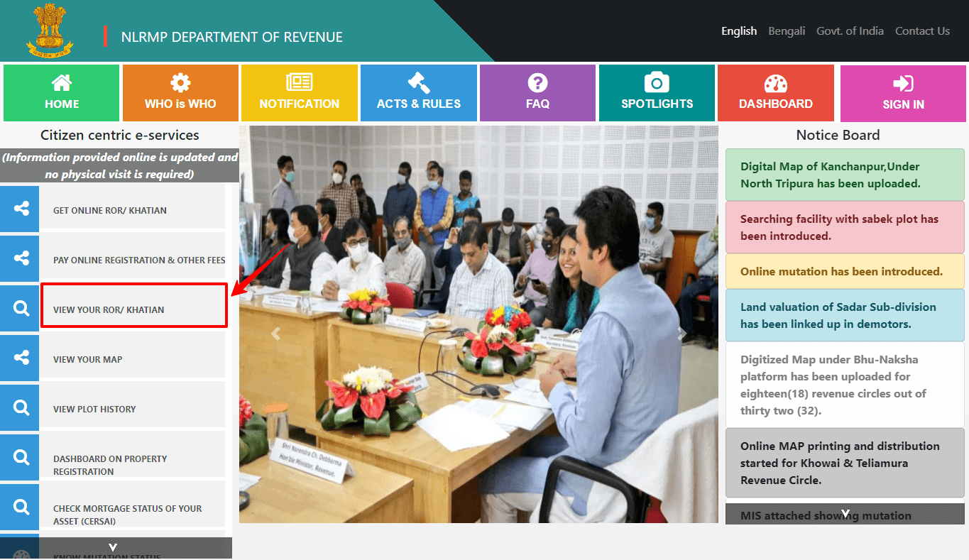This screenshot has width=969, height=560.
Task: Click the hammer icon for ACTS & RULES
Action: coord(418,84)
